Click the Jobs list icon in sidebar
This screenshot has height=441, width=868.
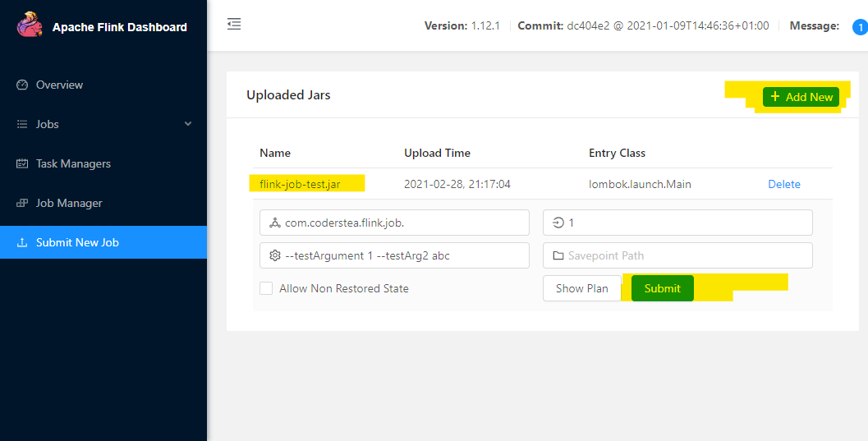click(x=22, y=124)
